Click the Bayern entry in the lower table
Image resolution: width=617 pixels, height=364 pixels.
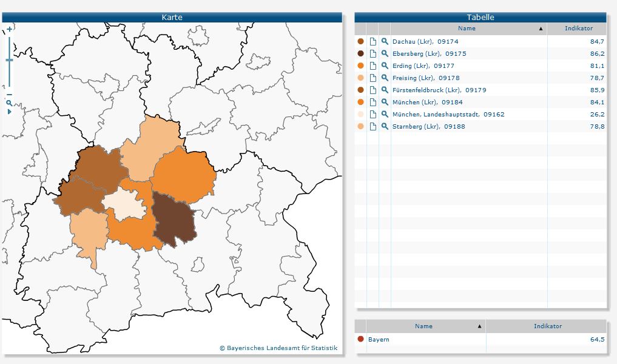coord(379,339)
